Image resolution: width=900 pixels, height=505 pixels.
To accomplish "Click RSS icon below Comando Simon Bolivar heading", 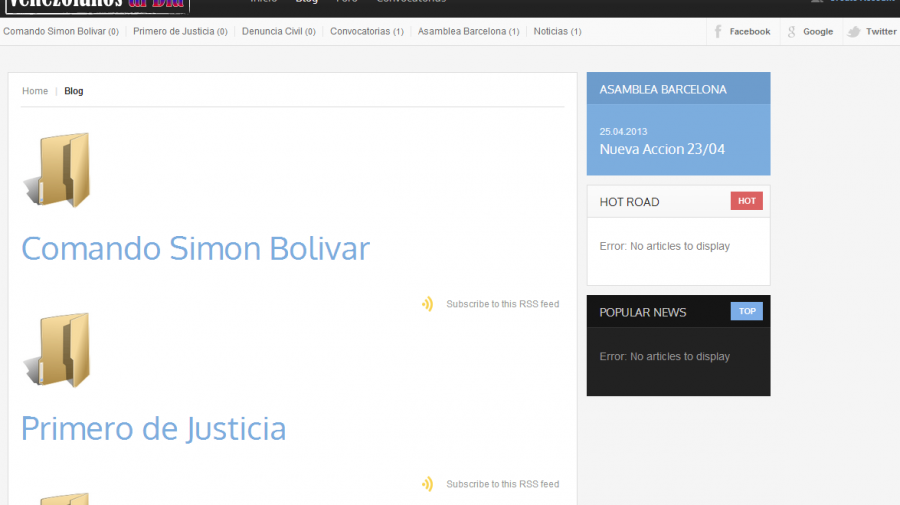I will coord(427,304).
